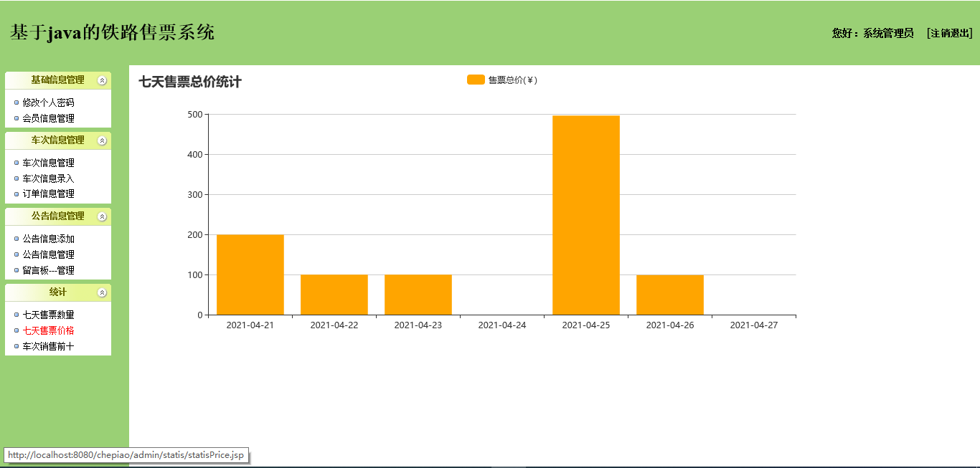Show 七天售票数量 statistics

(48, 315)
